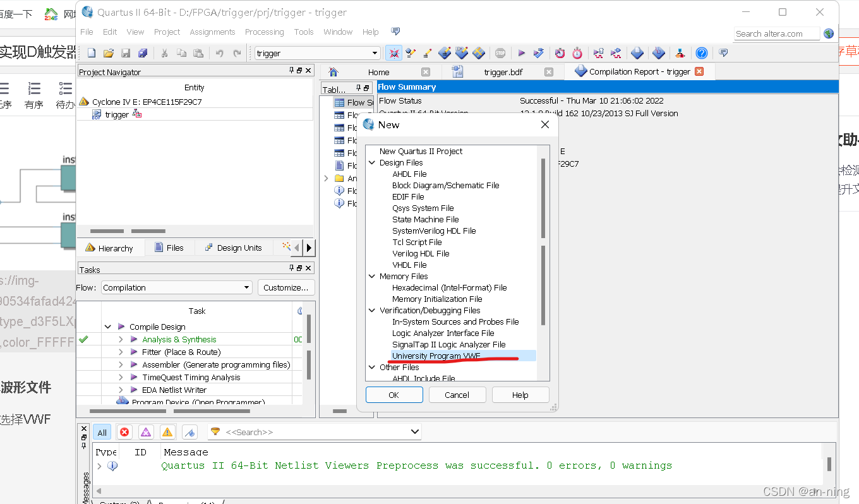Open the Tools menu
Image resolution: width=859 pixels, height=504 pixels.
click(x=303, y=32)
